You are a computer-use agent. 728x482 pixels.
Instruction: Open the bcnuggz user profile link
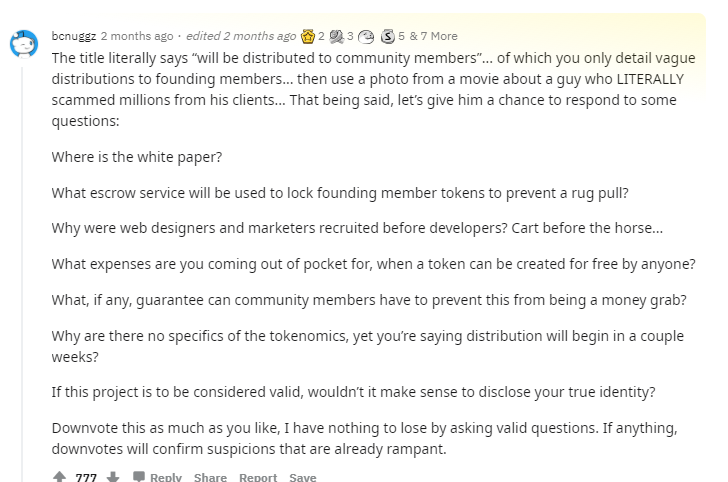pyautogui.click(x=74, y=36)
